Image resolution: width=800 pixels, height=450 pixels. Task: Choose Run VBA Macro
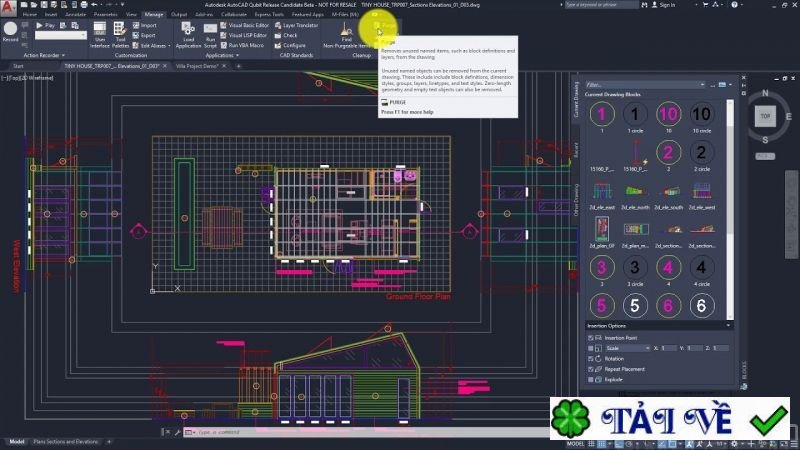242,45
